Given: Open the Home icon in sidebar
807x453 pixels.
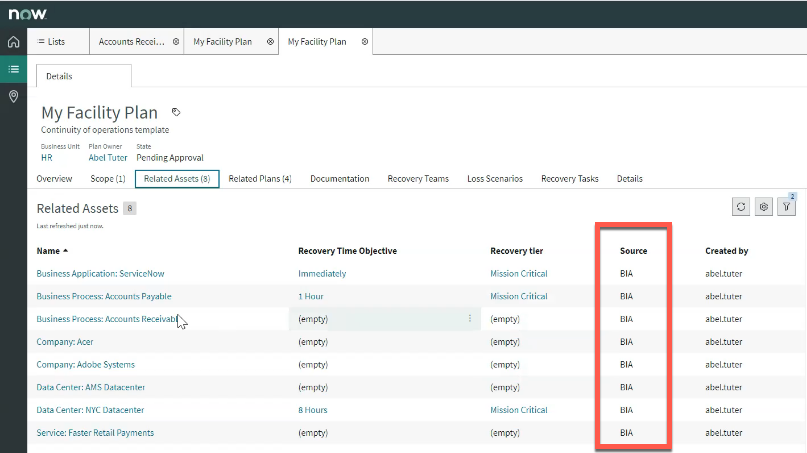Looking at the screenshot, I should coord(13,42).
